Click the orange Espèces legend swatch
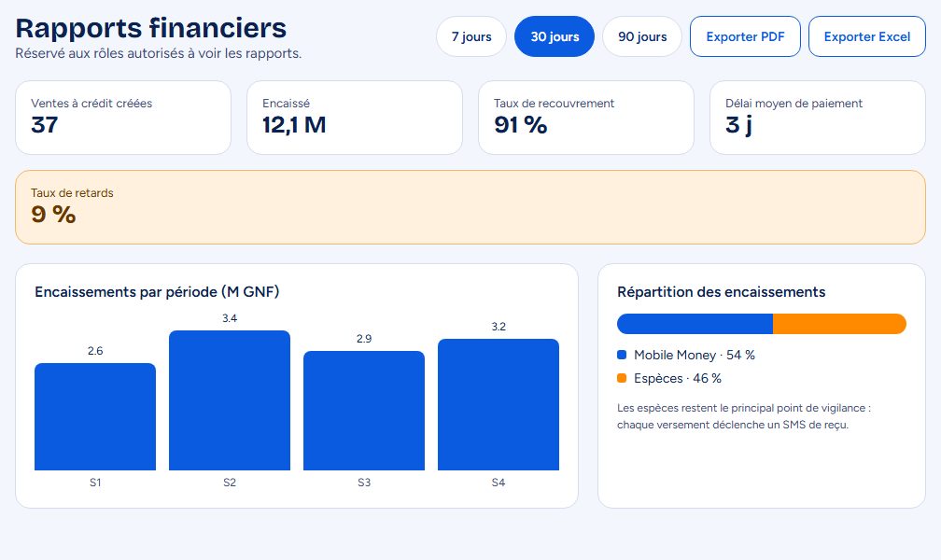The image size is (941, 560). (622, 378)
